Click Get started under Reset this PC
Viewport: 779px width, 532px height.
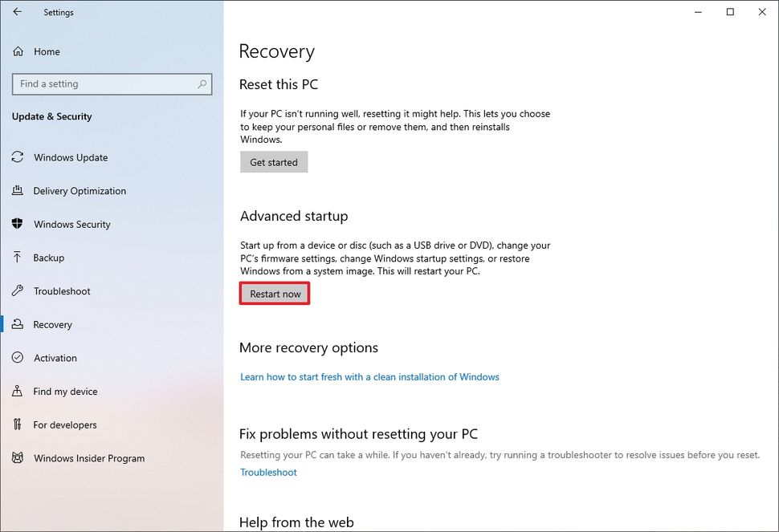[x=274, y=162]
